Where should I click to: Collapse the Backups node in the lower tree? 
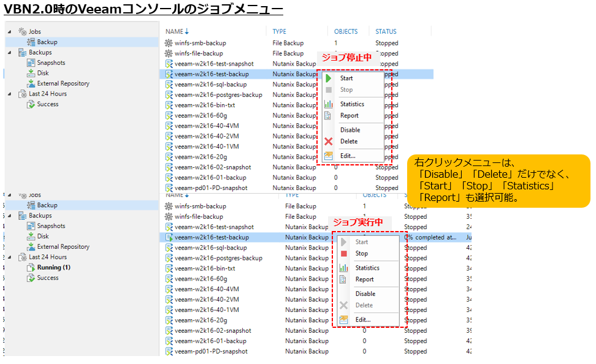tap(9, 216)
